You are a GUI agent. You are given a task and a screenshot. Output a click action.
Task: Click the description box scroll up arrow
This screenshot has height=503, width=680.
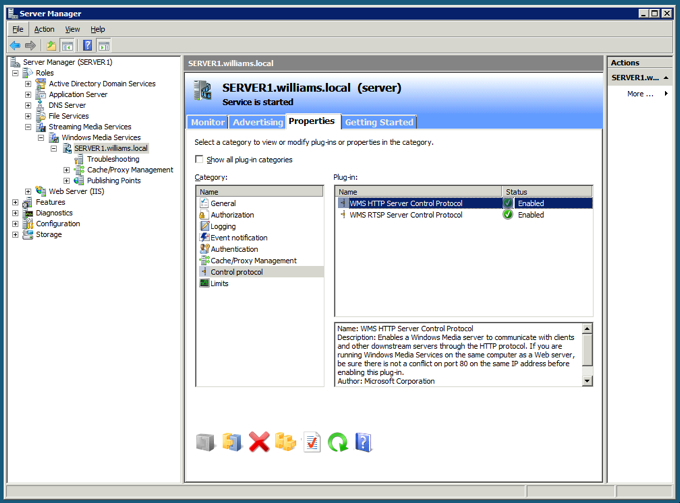[587, 328]
